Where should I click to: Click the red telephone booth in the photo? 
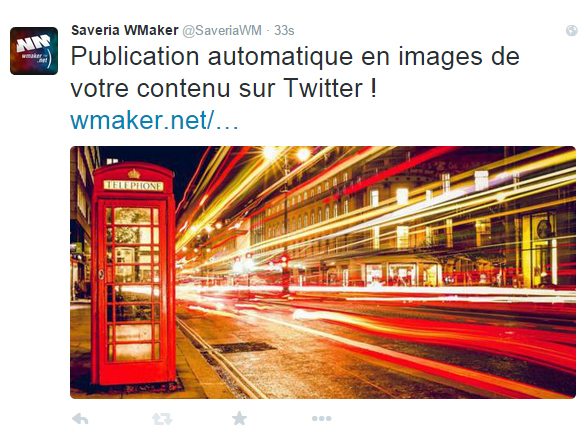[x=133, y=274]
